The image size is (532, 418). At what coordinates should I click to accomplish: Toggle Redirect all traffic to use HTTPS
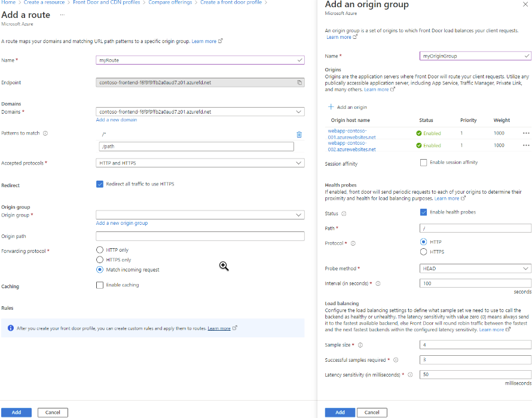(100, 184)
